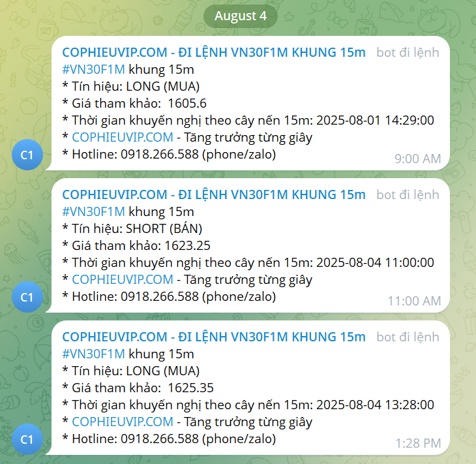Click the hotline number in the last message

click(160, 439)
